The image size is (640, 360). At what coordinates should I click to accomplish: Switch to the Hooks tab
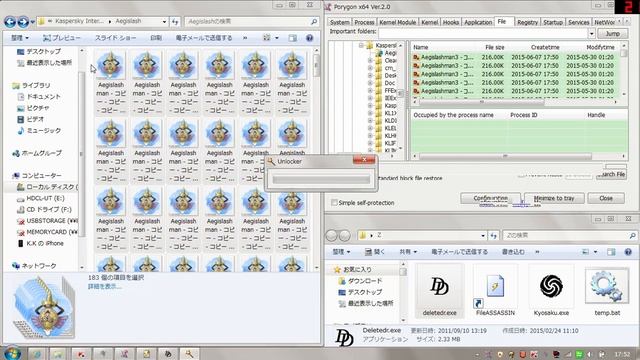point(451,22)
